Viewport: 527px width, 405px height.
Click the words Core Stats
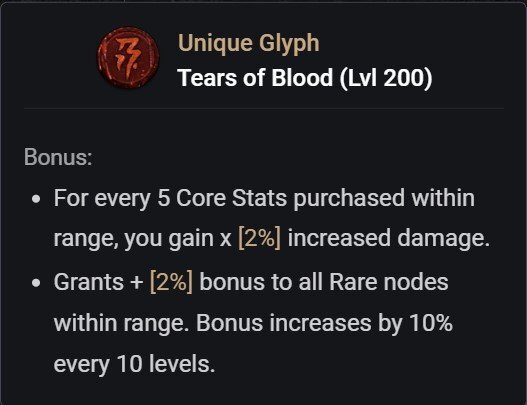pyautogui.click(x=231, y=198)
